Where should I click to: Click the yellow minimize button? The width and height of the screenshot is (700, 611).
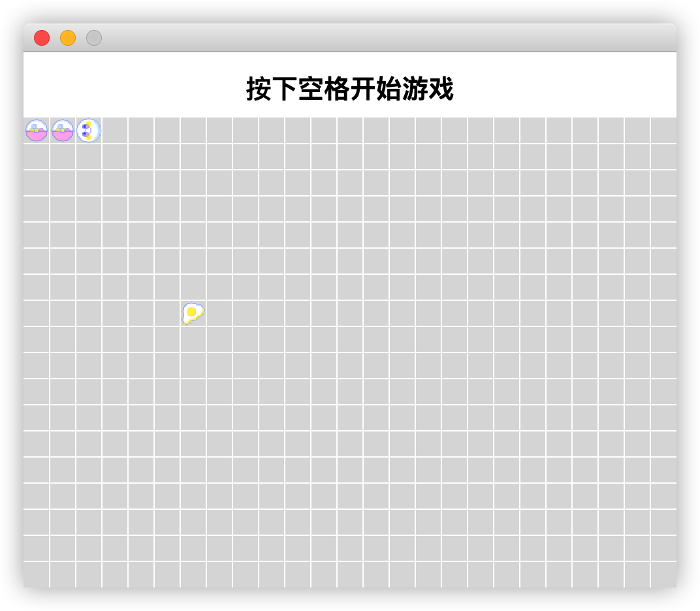click(67, 38)
